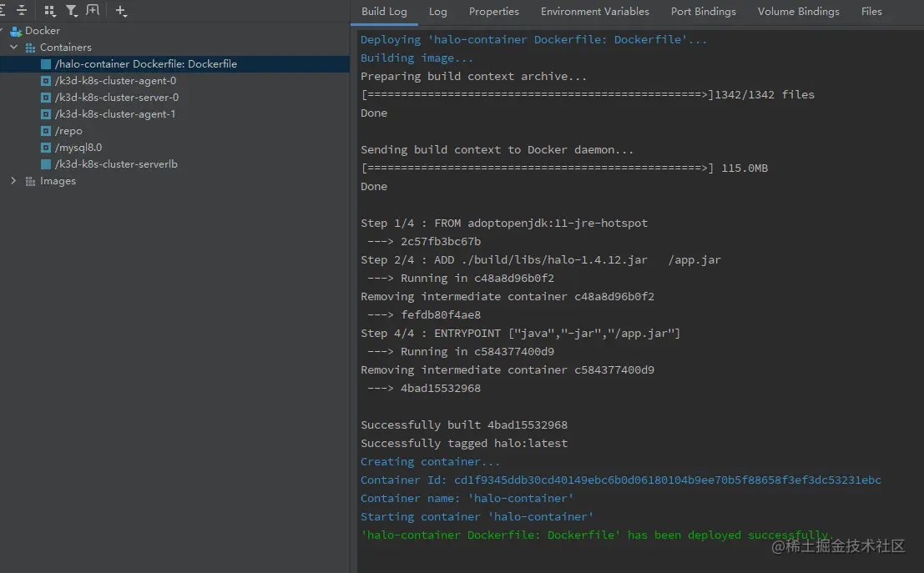
Task: Click the green 'deployed successfully' message
Action: 598,535
